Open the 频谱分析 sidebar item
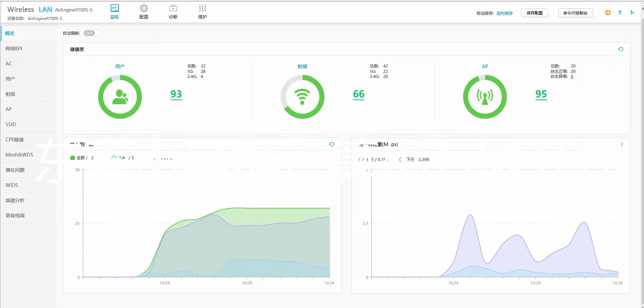The image size is (644, 308). 15,200
